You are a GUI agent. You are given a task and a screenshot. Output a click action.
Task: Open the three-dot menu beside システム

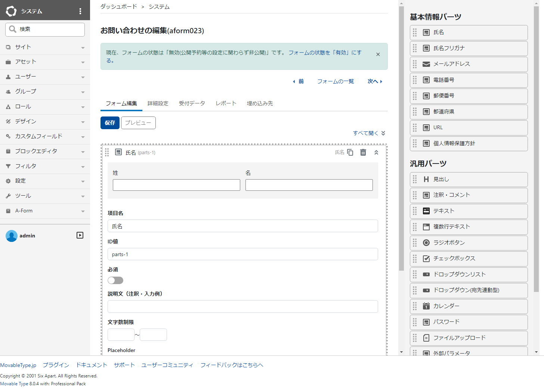[80, 11]
